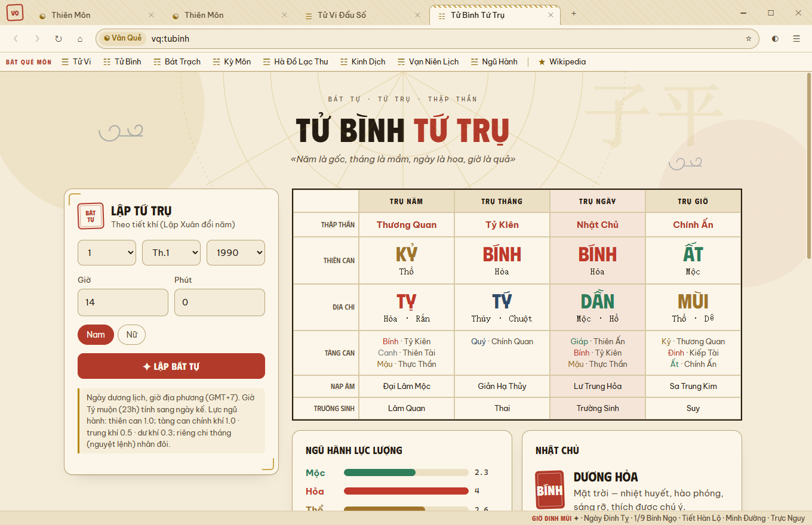812x525 pixels.
Task: Open the Bát Trạch bookmark
Action: pos(177,61)
